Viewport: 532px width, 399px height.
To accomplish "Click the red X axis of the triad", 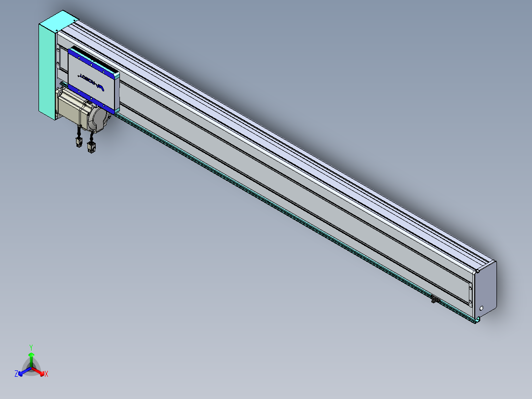I will click(x=38, y=371).
